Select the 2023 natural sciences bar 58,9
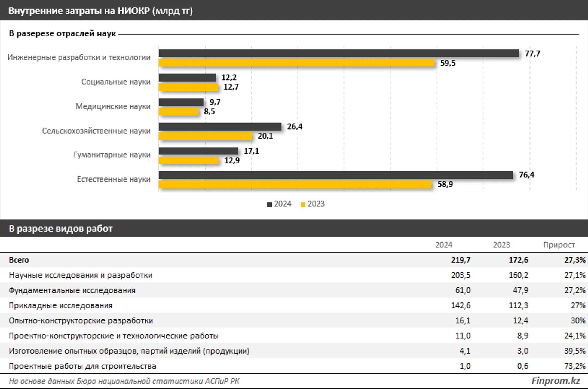This screenshot has width=588, height=389. click(x=295, y=185)
